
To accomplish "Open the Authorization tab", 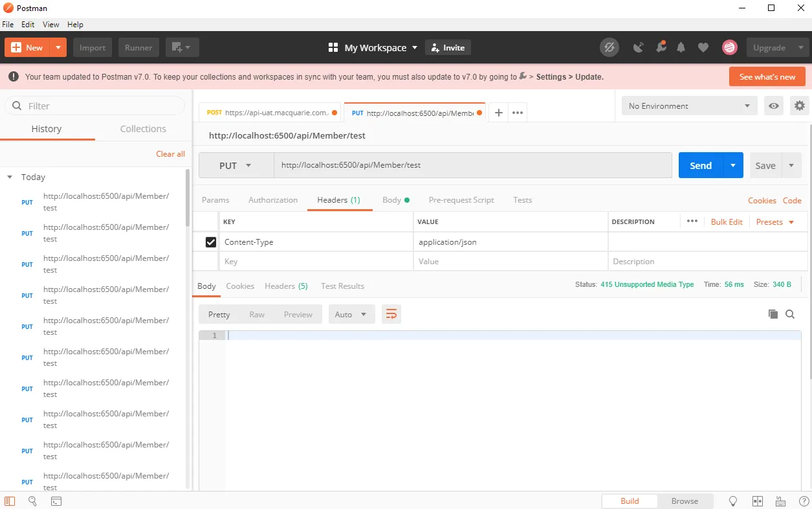I will coord(273,200).
